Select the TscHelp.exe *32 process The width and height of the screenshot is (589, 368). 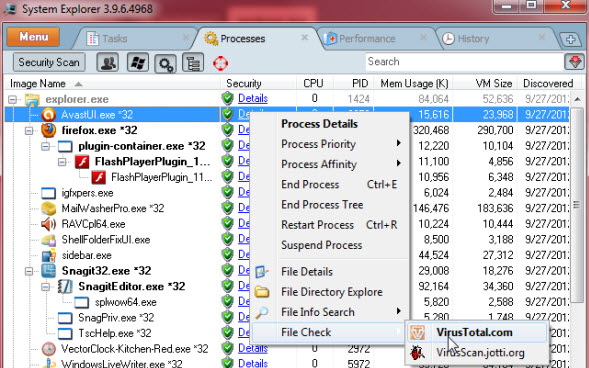[x=115, y=333]
